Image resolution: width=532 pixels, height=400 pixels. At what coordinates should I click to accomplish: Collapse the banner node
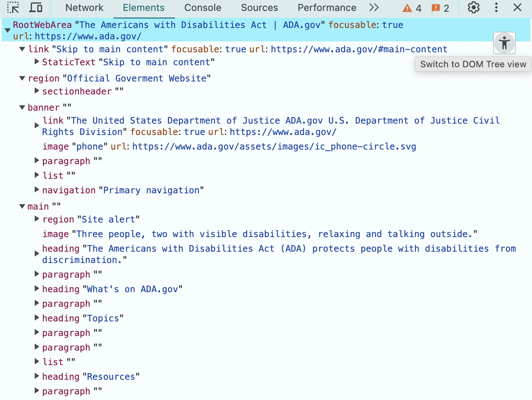pos(22,107)
